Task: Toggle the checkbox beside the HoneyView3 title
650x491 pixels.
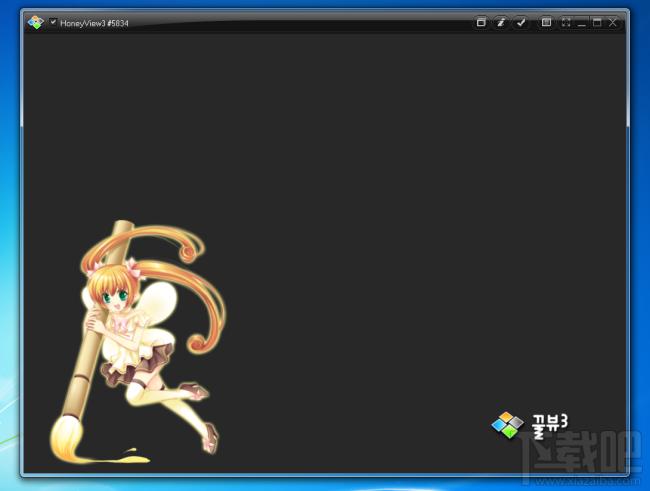Action: 53,22
